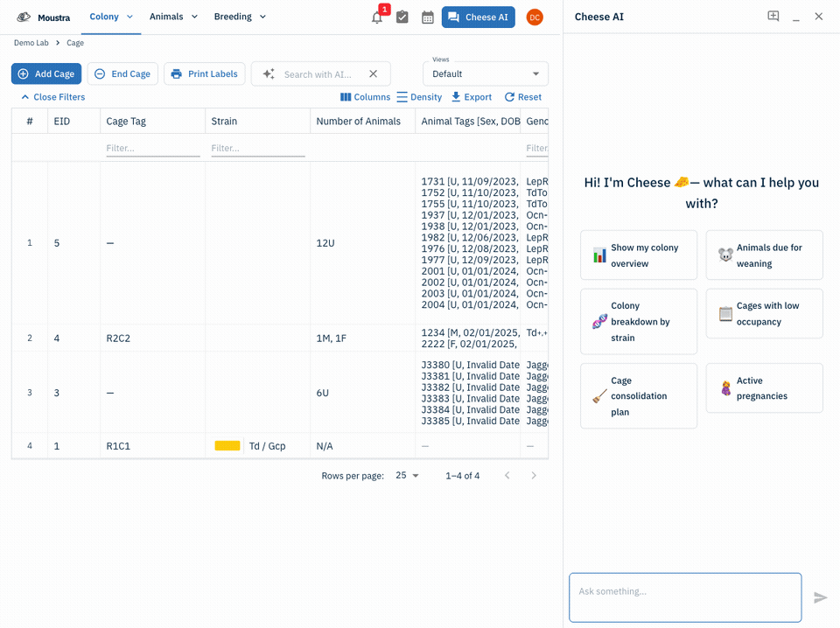Viewport: 840px width, 628px height.
Task: Collapse filters with Close Filters
Action: pos(53,97)
